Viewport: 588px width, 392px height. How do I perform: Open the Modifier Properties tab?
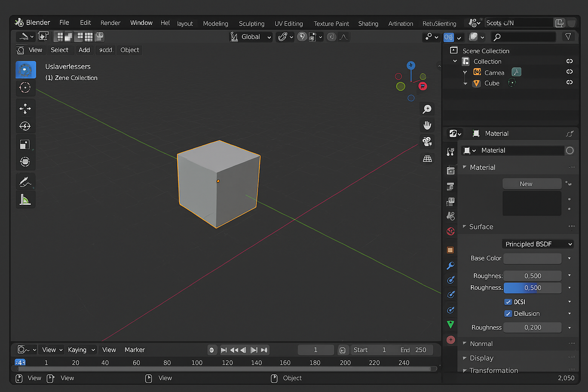451,265
